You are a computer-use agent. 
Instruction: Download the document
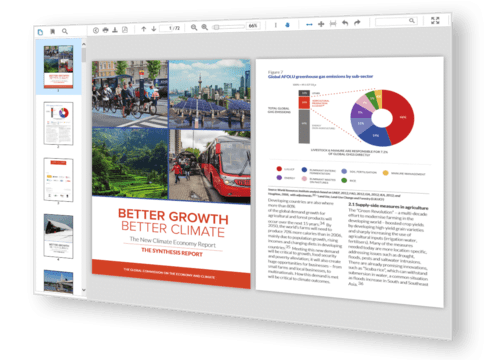pyautogui.click(x=115, y=30)
